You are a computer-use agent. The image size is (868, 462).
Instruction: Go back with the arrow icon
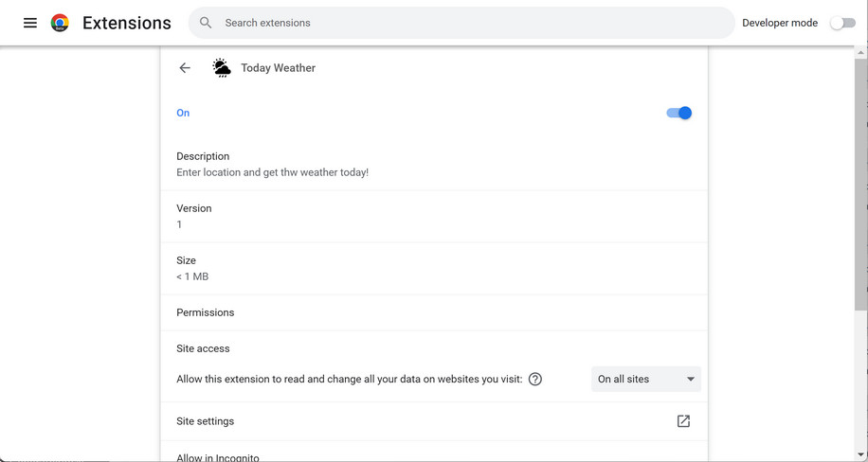[185, 68]
